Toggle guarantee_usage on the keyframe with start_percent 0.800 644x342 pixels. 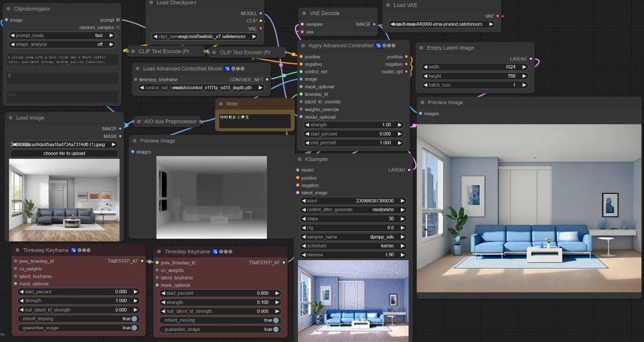click(x=276, y=329)
